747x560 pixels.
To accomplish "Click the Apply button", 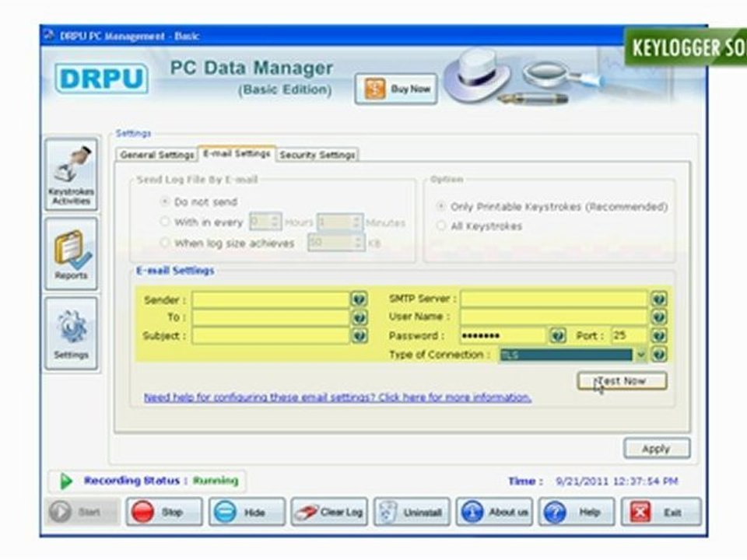I will point(657,449).
